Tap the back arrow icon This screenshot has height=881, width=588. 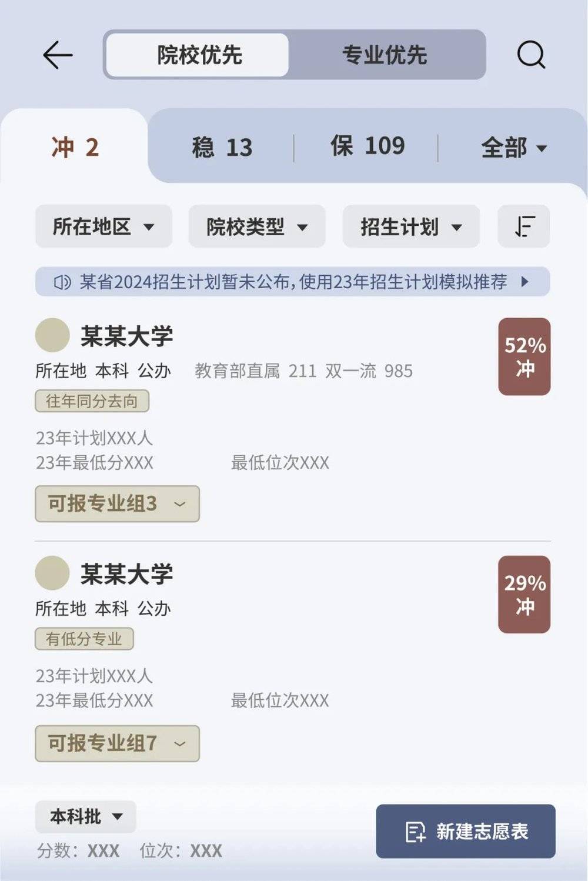58,55
